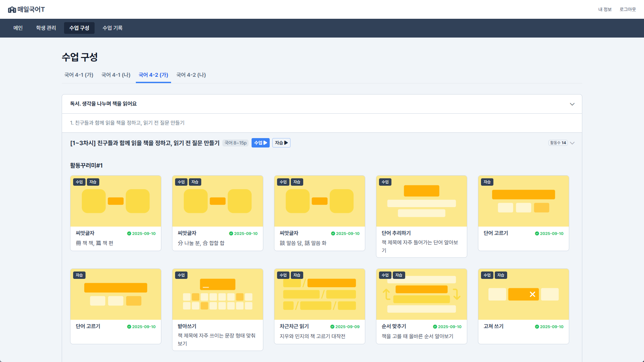Collapse the 독서 unit section chevron

[572, 104]
